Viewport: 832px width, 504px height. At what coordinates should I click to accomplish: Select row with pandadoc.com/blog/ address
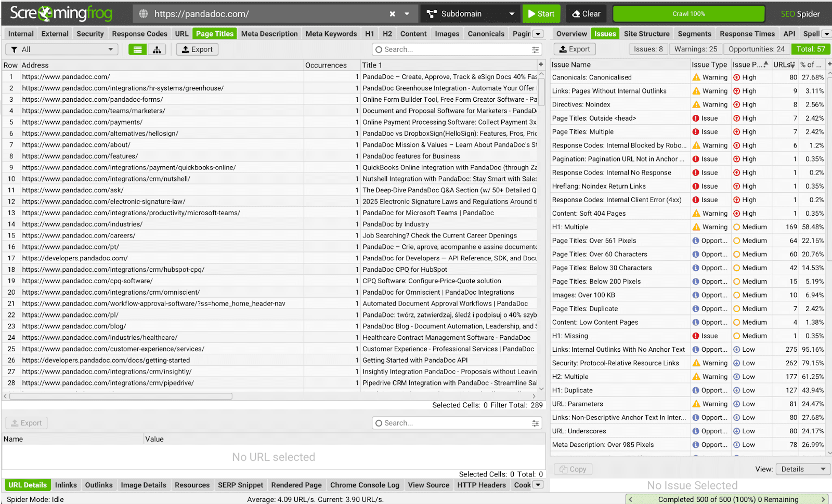269,326
